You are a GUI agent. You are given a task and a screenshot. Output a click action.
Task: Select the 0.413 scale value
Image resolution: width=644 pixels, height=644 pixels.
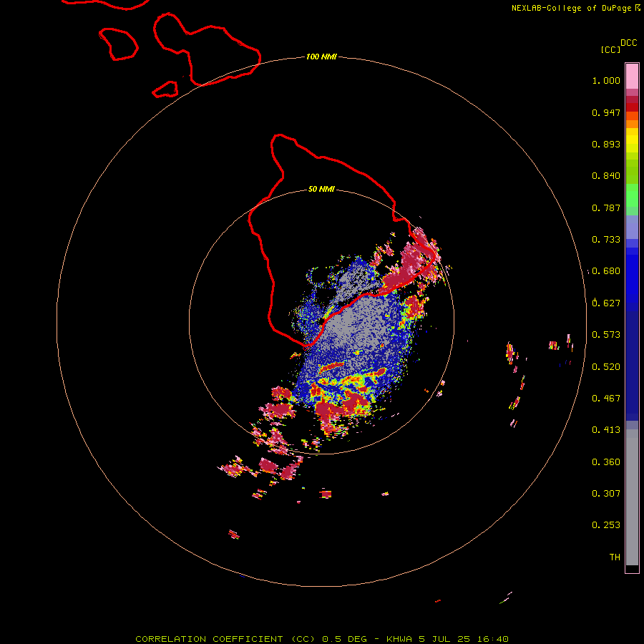606,430
